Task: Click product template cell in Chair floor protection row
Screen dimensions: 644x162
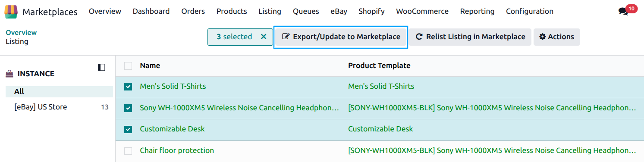Action: pyautogui.click(x=492, y=150)
